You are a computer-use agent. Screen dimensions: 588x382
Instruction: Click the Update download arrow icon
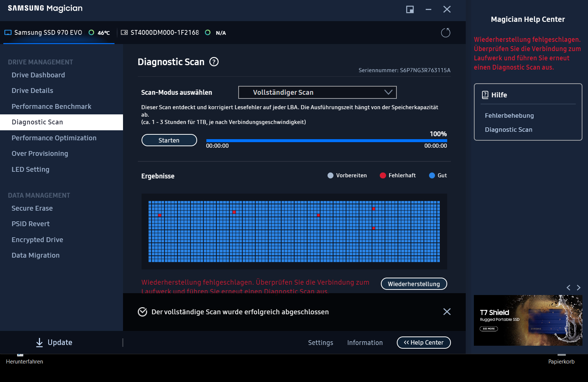(39, 342)
